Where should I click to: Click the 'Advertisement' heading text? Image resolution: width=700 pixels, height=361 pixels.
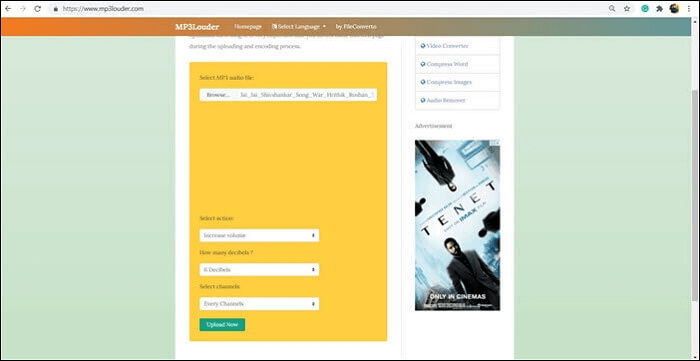(433, 126)
